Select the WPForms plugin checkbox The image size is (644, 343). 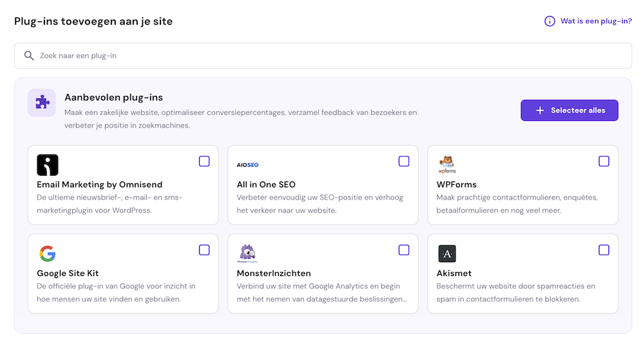point(603,161)
